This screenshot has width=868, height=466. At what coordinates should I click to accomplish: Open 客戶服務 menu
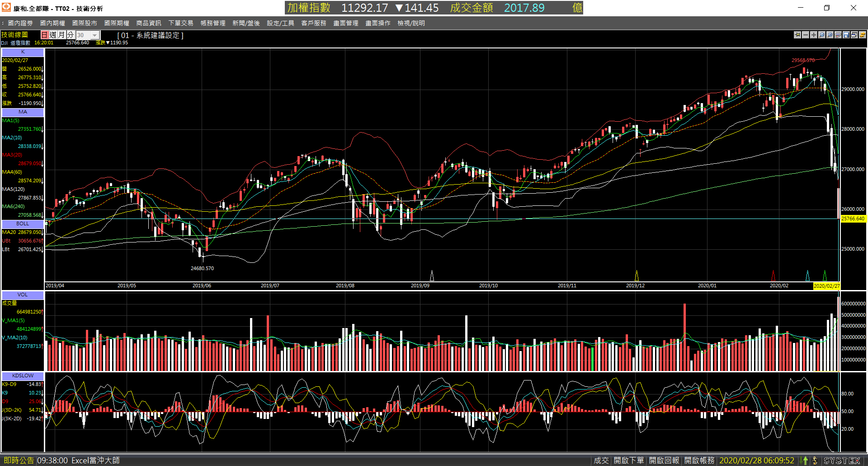pos(314,23)
